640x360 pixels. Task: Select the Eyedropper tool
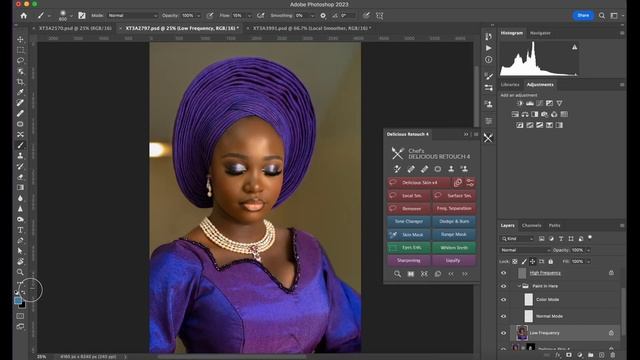coord(20,92)
